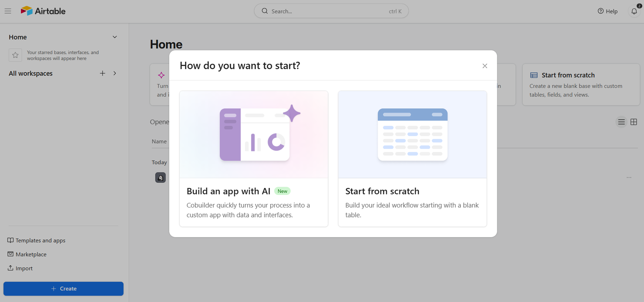Image resolution: width=644 pixels, height=302 pixels.
Task: Click the star icon for starred items
Action: [x=15, y=55]
